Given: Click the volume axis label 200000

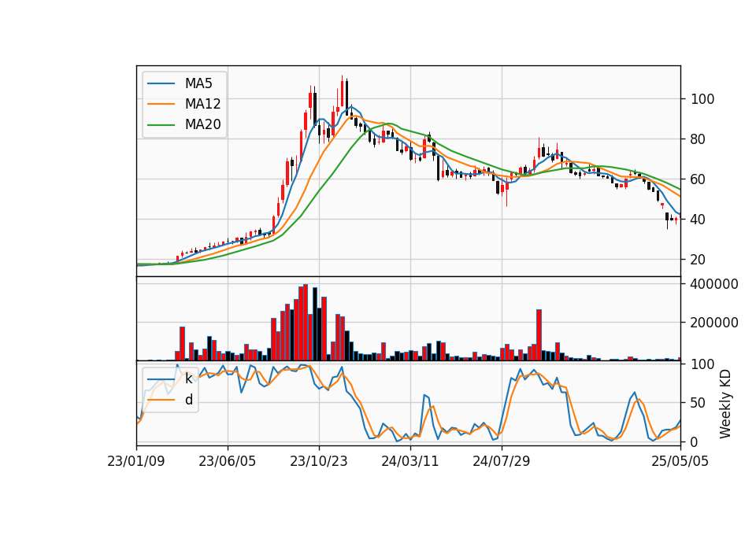Looking at the screenshot, I should point(714,323).
